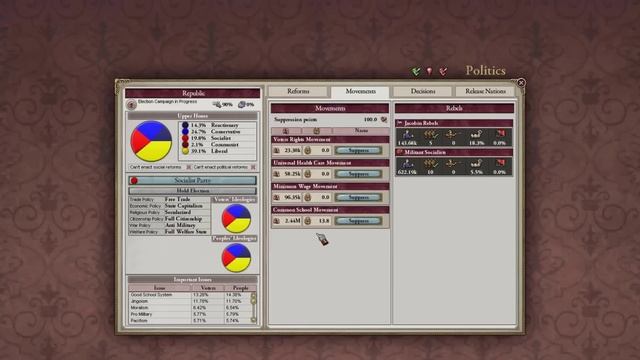Sort issues by the Issue column header
This screenshot has height=360, width=640.
click(160, 288)
